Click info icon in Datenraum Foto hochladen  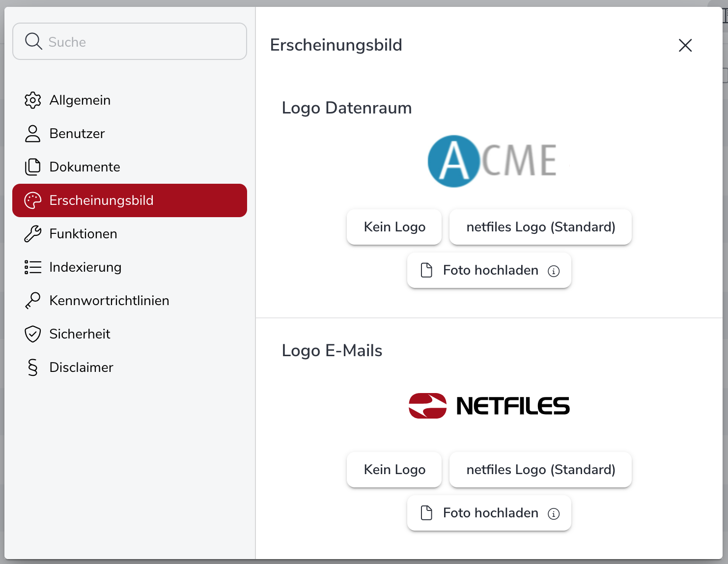[554, 271]
